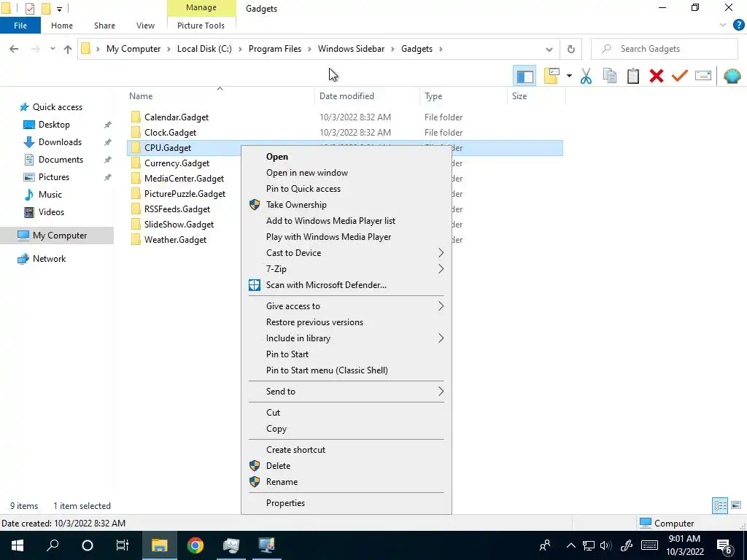Viewport: 747px width, 560px height.
Task: Go up one folder level arrow
Action: pos(68,49)
